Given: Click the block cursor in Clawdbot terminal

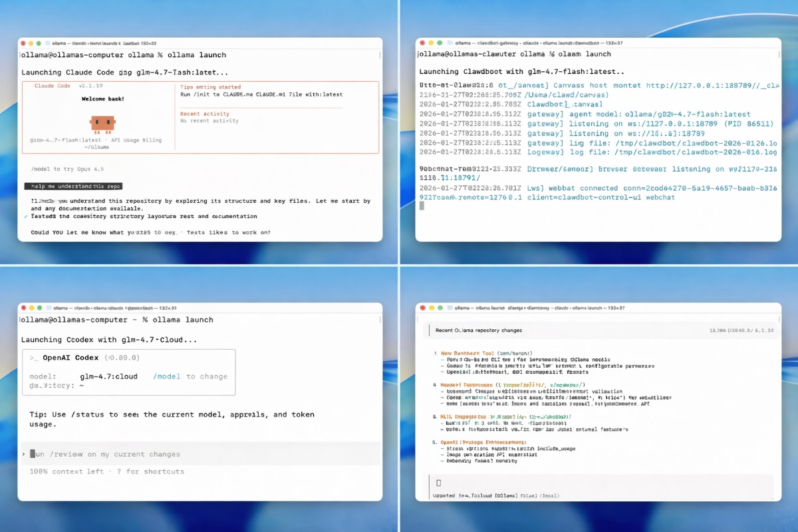Looking at the screenshot, I should 422,206.
